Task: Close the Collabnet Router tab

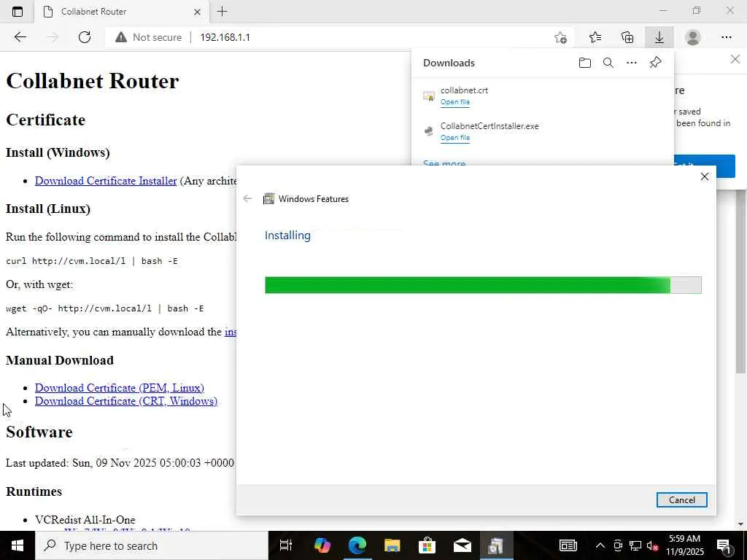Action: [x=197, y=12]
